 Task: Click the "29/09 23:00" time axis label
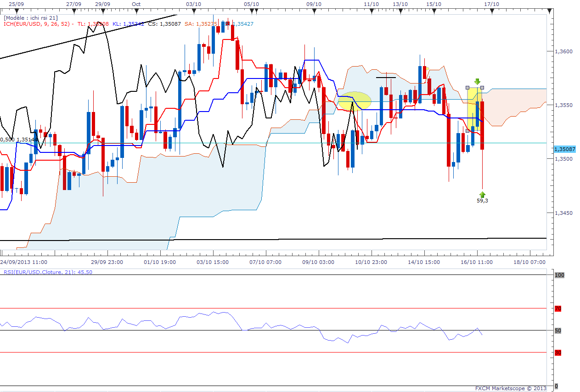(x=107, y=262)
